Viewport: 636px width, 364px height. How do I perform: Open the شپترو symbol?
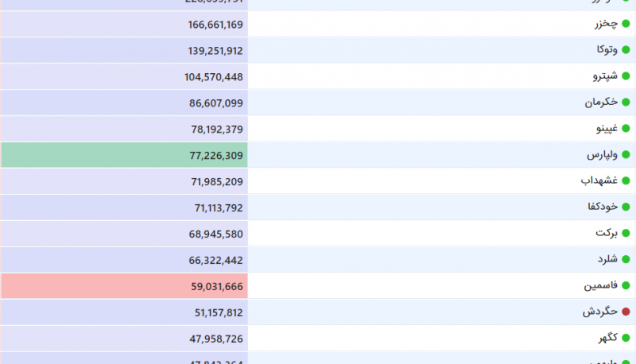(605, 76)
